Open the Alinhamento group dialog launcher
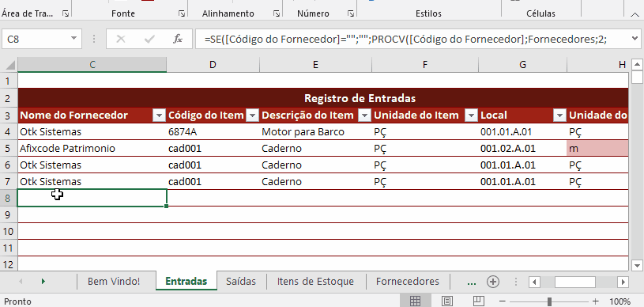The image size is (644, 307). [x=277, y=13]
